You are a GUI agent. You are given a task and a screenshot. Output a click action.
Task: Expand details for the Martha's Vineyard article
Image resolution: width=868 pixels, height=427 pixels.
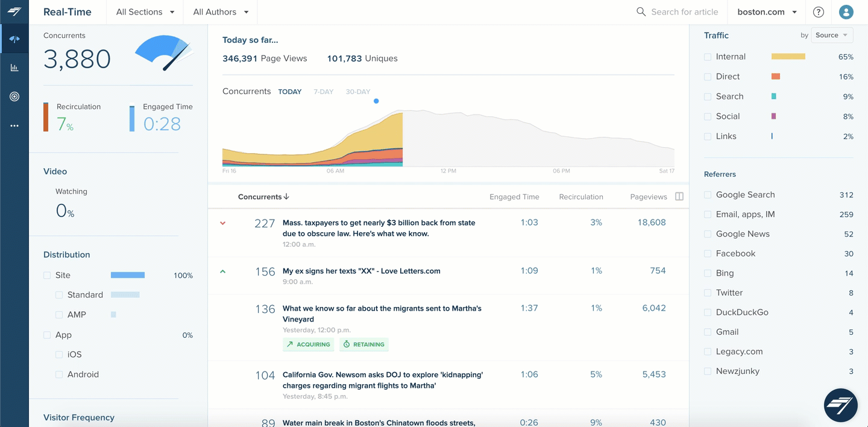[222, 308]
